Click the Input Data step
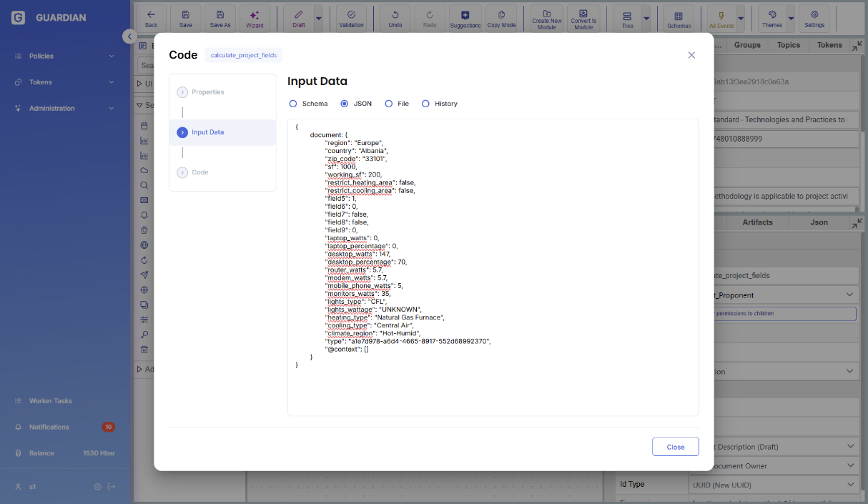Screen dimensions: 868x504 pos(207,132)
